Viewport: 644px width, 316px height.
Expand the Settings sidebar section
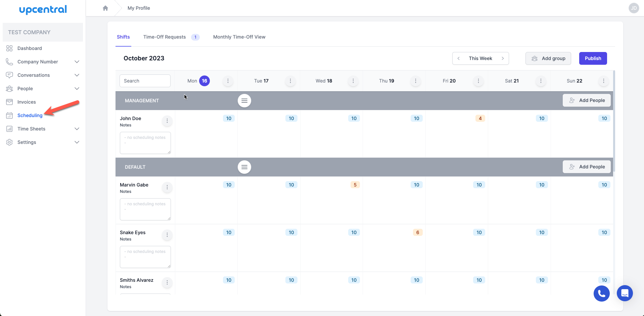77,142
